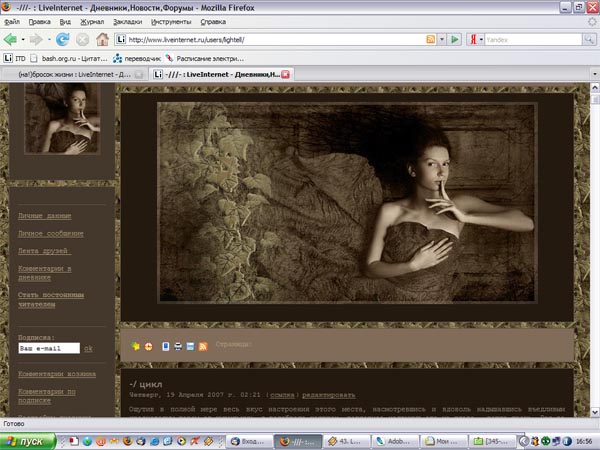Click the star favorites icon in the page toolbar
The image size is (600, 450).
coord(135,346)
